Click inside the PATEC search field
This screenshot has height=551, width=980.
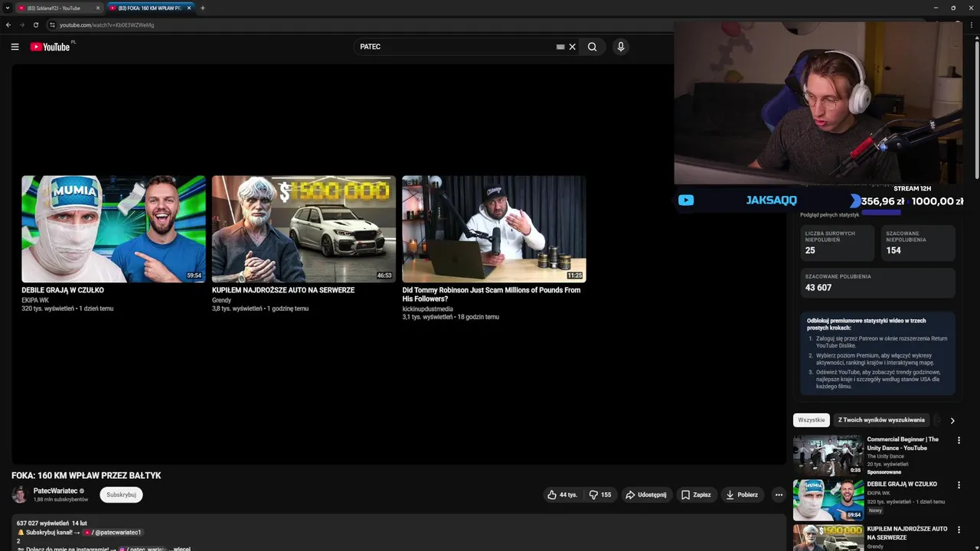click(456, 47)
